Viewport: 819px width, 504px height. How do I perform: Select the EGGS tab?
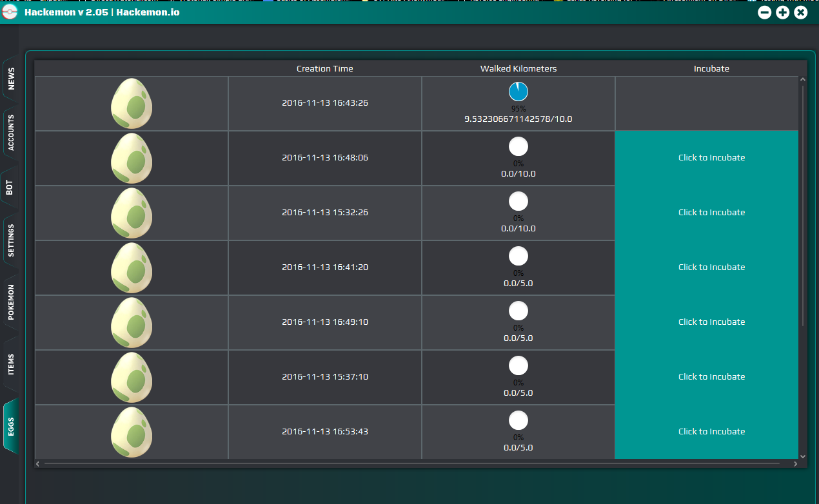pos(12,426)
